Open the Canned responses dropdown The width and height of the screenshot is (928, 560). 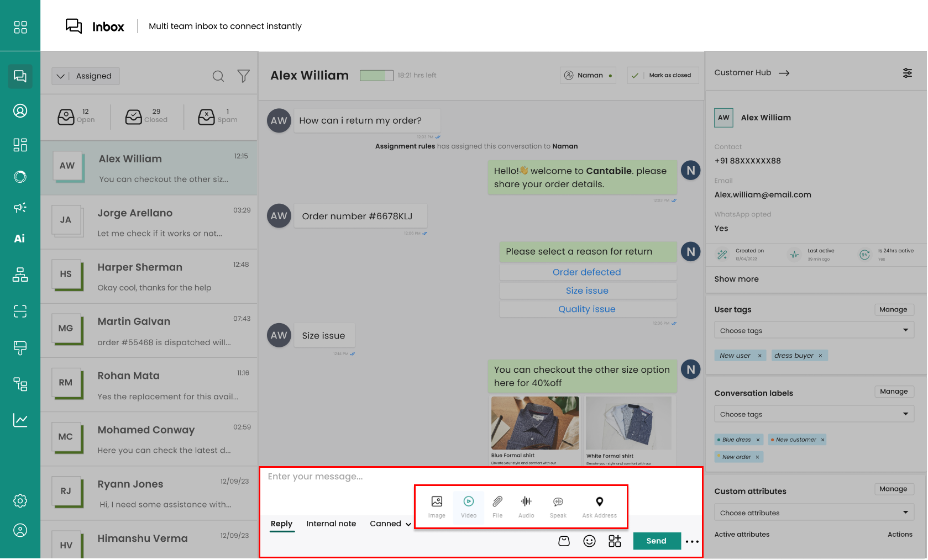[x=390, y=524]
